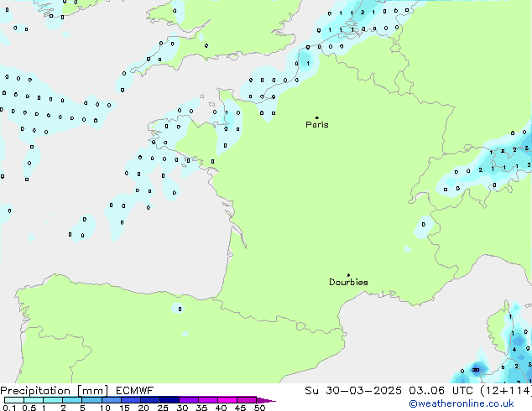Pick the 35–40 mm legend swatch
The height and width of the screenshot is (411, 532).
(x=207, y=400)
